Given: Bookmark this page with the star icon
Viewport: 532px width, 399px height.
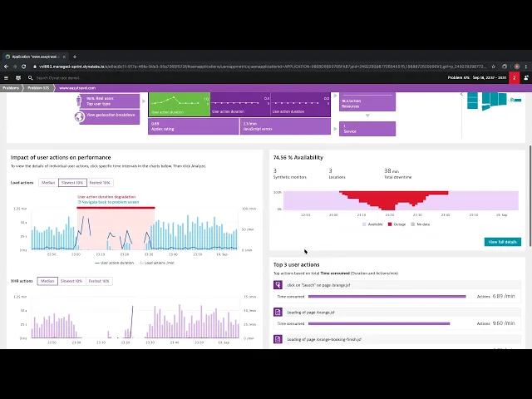Looking at the screenshot, I should 494,66.
